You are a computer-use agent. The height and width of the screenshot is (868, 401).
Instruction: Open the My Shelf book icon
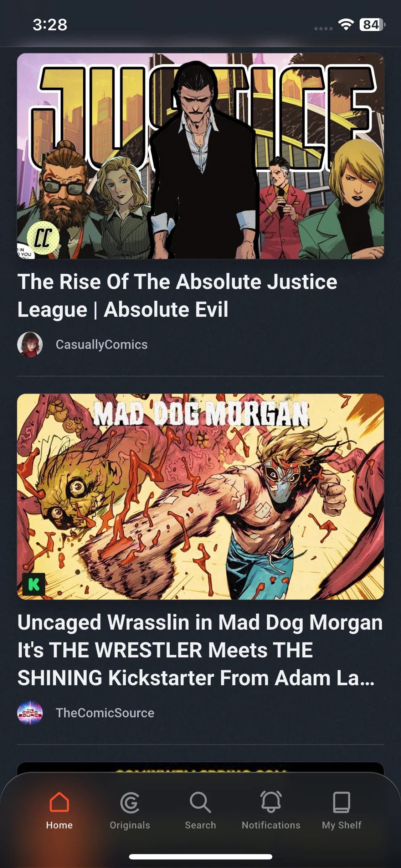point(341,802)
